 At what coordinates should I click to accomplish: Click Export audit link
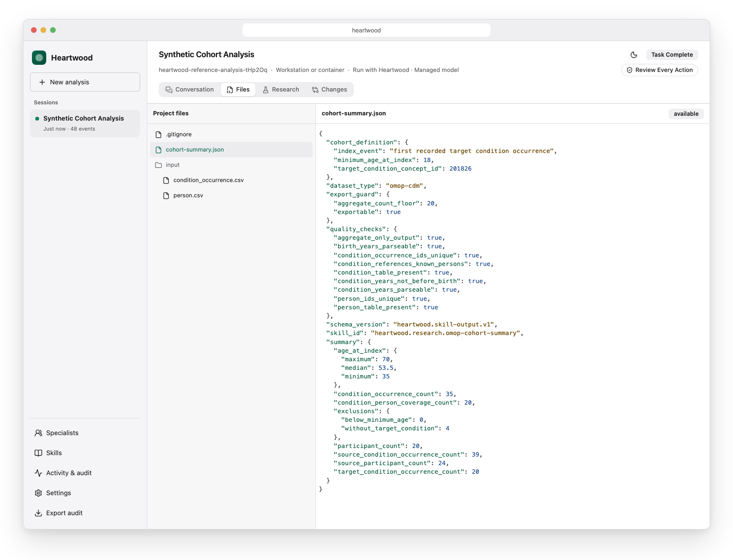85,513
